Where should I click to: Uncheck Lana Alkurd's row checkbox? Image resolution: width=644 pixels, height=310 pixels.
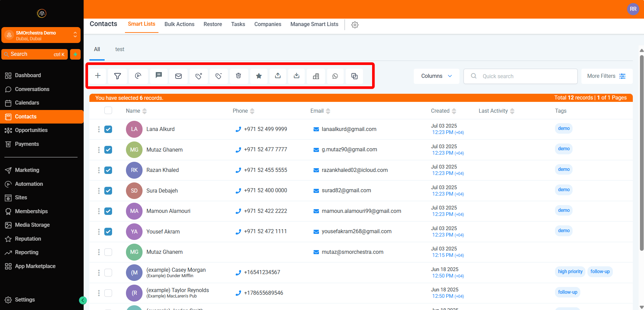tap(108, 129)
